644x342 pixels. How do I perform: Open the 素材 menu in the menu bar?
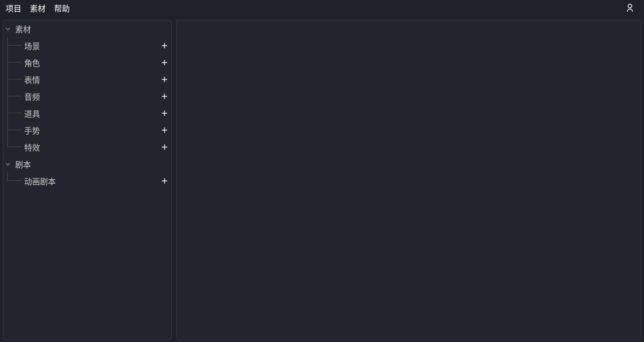[x=37, y=8]
